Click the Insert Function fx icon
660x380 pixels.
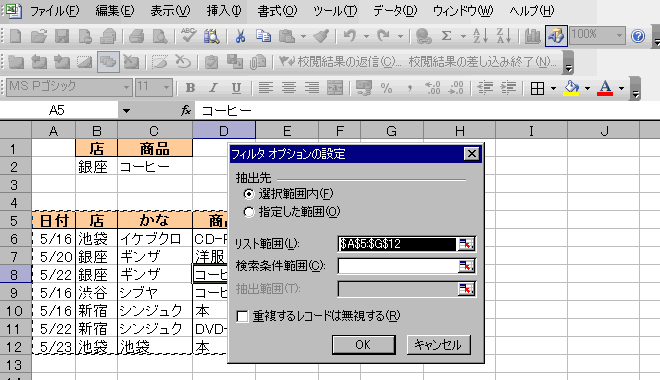pos(186,111)
